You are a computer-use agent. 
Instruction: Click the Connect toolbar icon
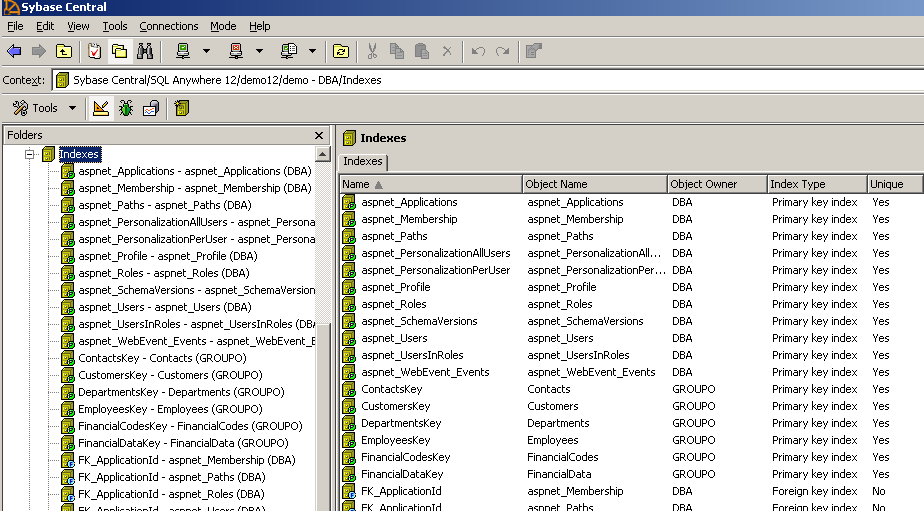[x=183, y=51]
